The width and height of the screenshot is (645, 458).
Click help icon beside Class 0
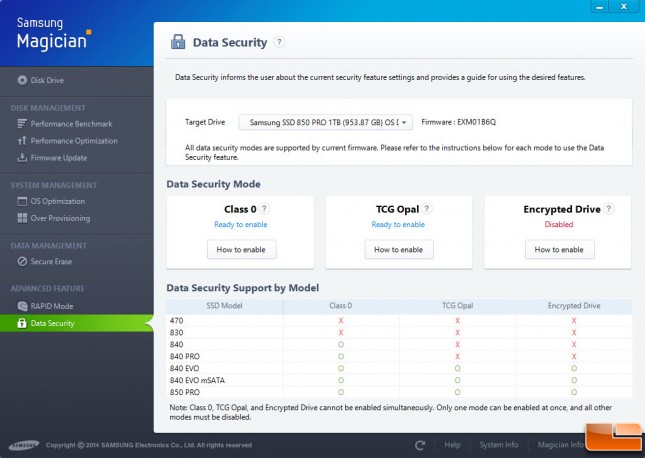265,209
